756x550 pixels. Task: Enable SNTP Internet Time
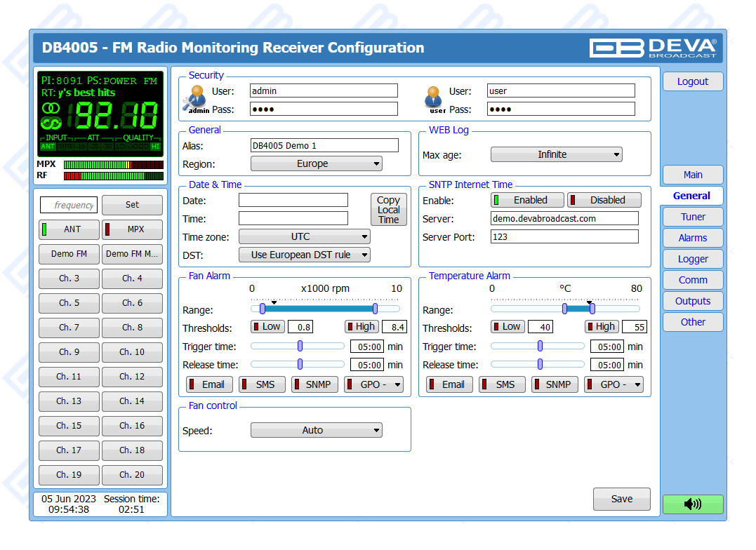[x=526, y=200]
